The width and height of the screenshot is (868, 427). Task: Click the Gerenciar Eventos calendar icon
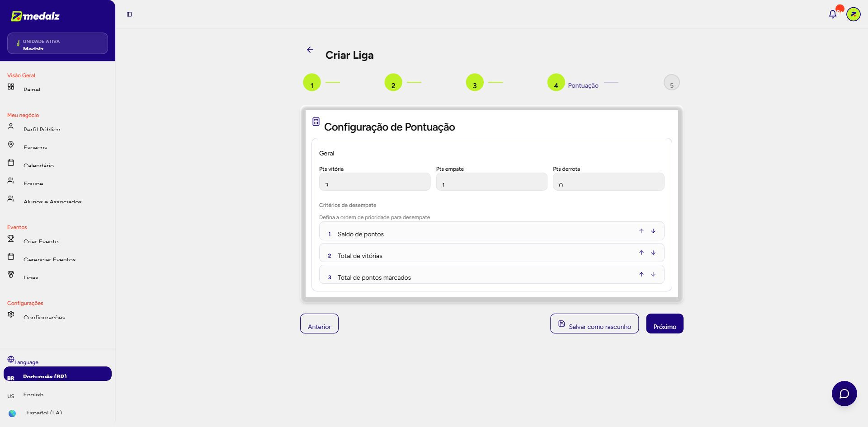(11, 257)
